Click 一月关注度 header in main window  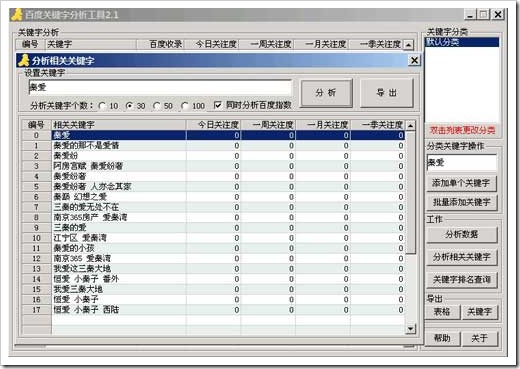click(x=321, y=44)
